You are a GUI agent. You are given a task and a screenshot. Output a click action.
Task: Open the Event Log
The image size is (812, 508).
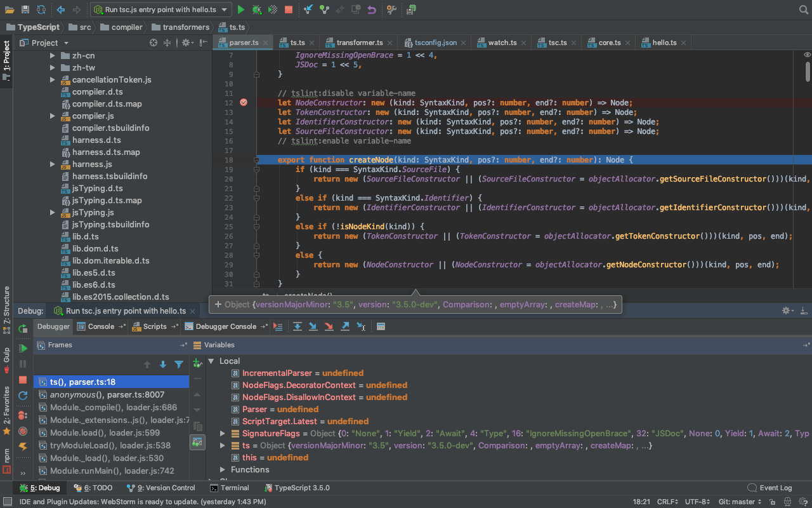769,488
